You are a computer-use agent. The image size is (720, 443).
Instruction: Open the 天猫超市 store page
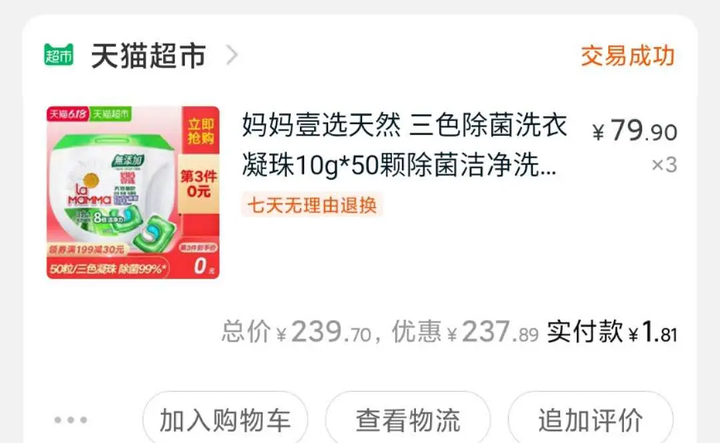pos(148,56)
